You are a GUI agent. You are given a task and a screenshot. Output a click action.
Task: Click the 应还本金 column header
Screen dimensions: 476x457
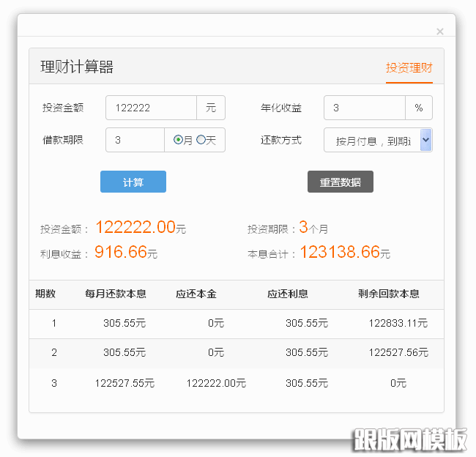(196, 294)
